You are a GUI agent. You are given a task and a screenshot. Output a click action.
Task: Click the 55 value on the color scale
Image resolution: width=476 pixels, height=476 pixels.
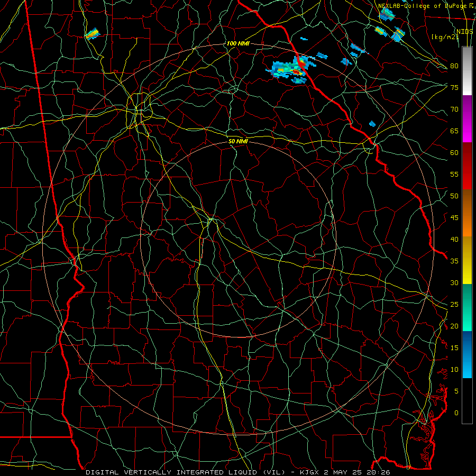454,175
